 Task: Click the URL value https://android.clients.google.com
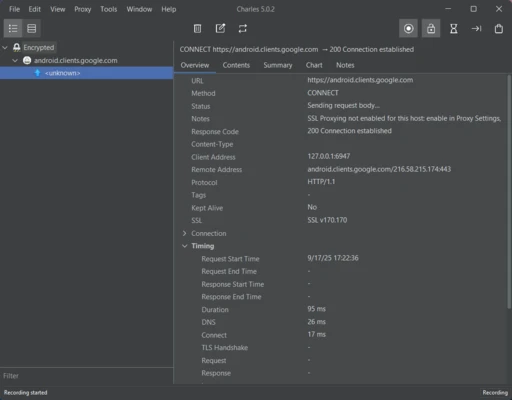[360, 80]
